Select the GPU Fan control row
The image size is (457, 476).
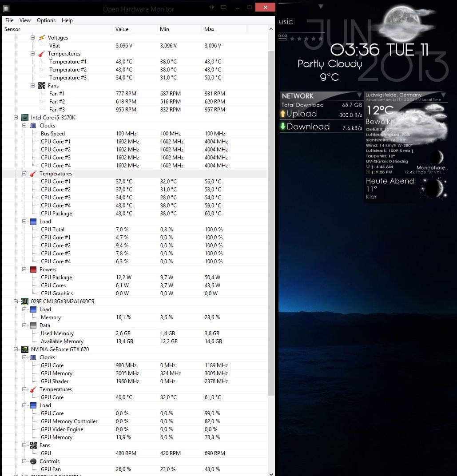pos(135,469)
